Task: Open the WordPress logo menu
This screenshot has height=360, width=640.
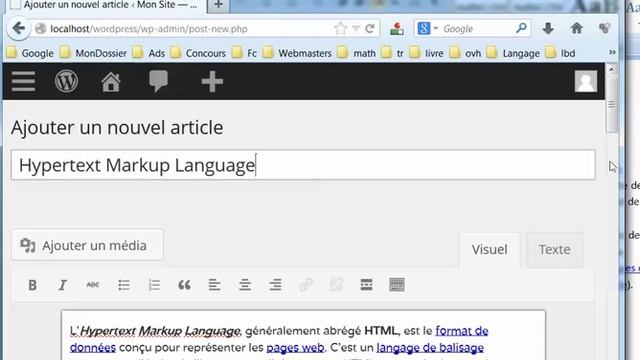Action: [x=66, y=81]
